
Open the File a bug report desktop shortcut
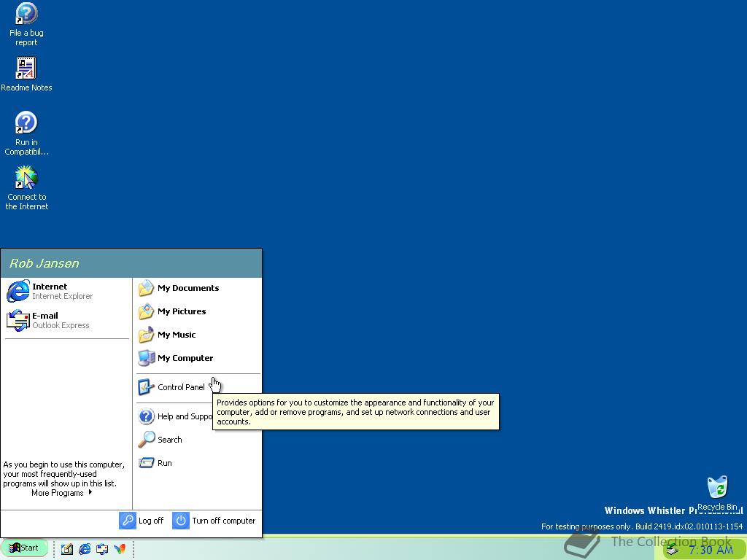coord(26,24)
